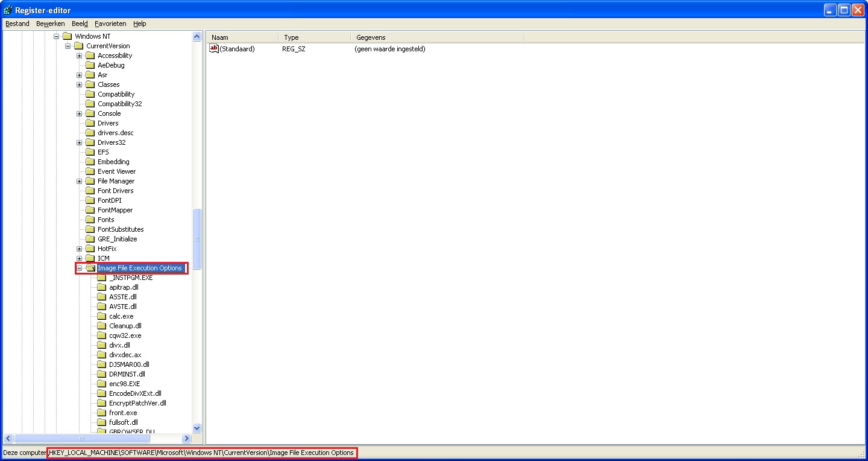
Task: Sort values by the Gegevens column header
Action: point(437,37)
